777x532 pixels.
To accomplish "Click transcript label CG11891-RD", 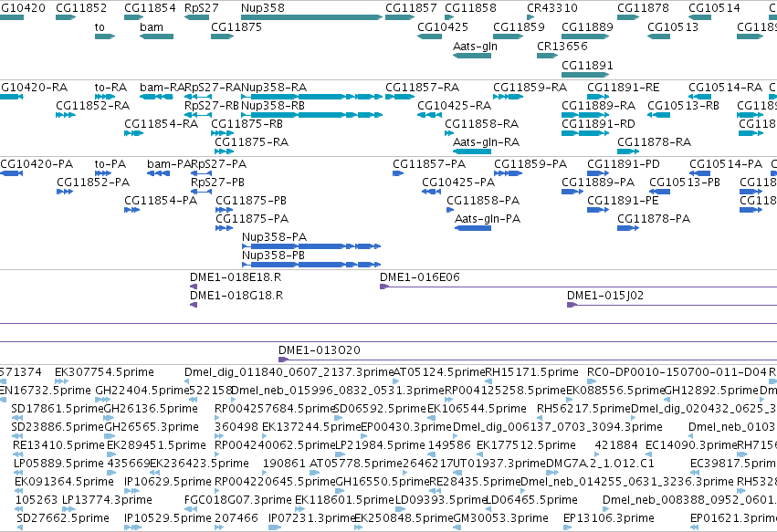I will 598,124.
